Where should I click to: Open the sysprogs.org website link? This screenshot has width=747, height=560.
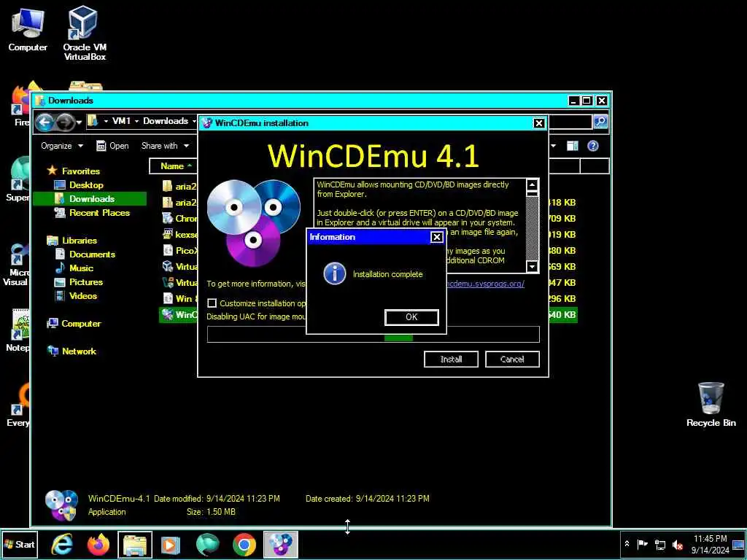(x=485, y=284)
